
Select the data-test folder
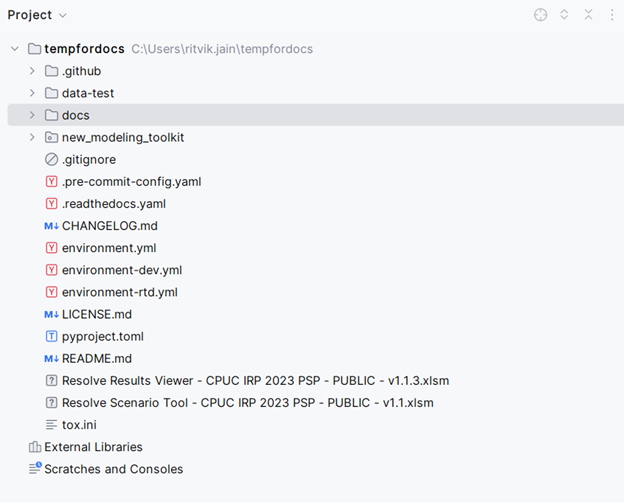click(x=88, y=93)
